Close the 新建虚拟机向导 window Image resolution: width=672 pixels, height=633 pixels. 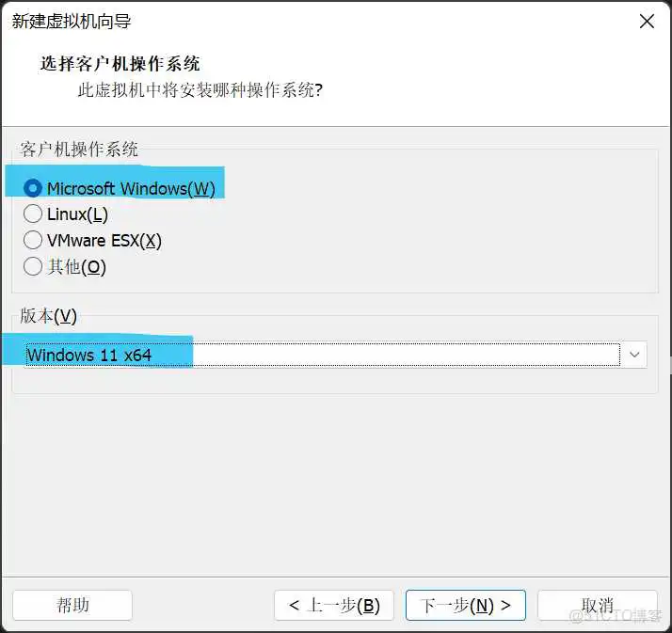647,22
